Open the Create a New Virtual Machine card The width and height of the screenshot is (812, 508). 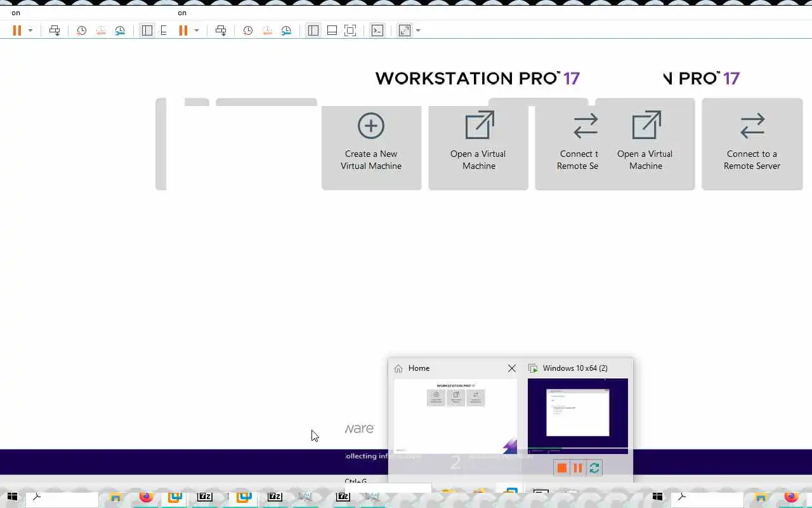[371, 147]
